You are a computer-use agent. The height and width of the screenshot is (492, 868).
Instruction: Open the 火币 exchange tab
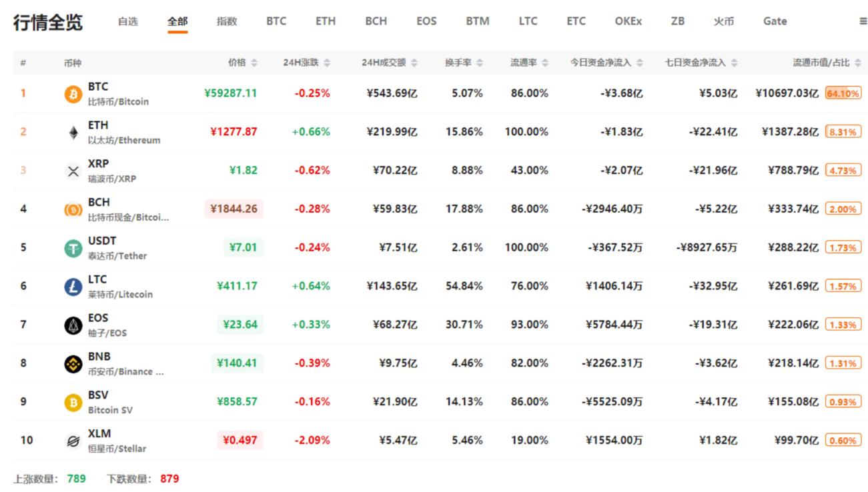pyautogui.click(x=724, y=21)
